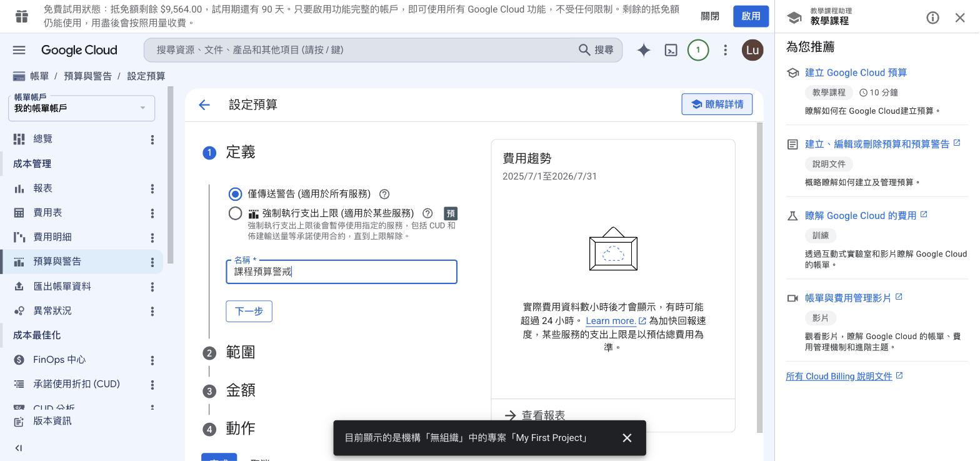The image size is (980, 461).
Task: Open 建立 Google Cloud 預算 tutorial link
Action: [x=856, y=73]
